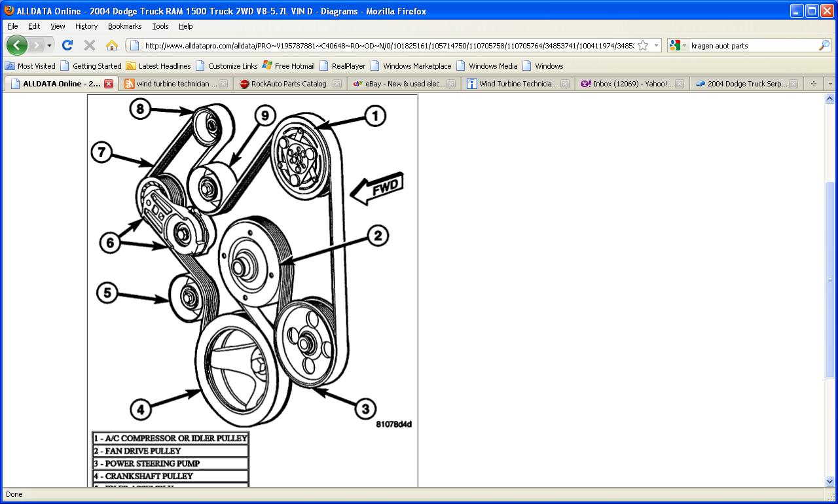Click the Power Steering Pump legend row
Screen dimensions: 838x504
(x=170, y=463)
